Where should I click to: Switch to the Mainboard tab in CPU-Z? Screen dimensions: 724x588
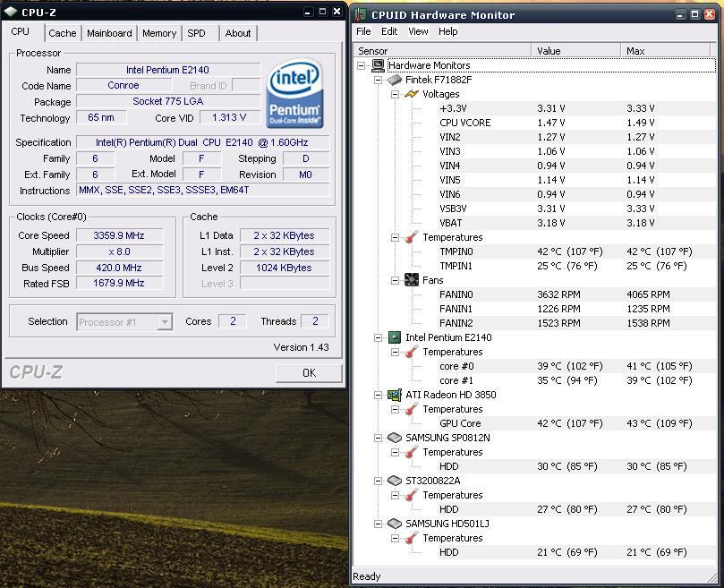click(x=109, y=33)
